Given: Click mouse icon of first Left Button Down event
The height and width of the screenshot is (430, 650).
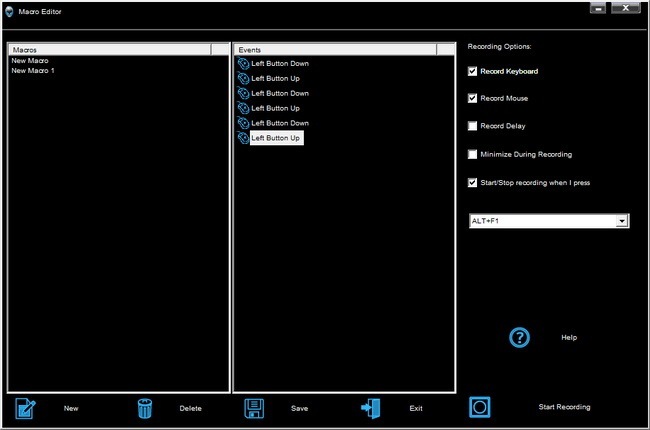Looking at the screenshot, I should tap(243, 64).
